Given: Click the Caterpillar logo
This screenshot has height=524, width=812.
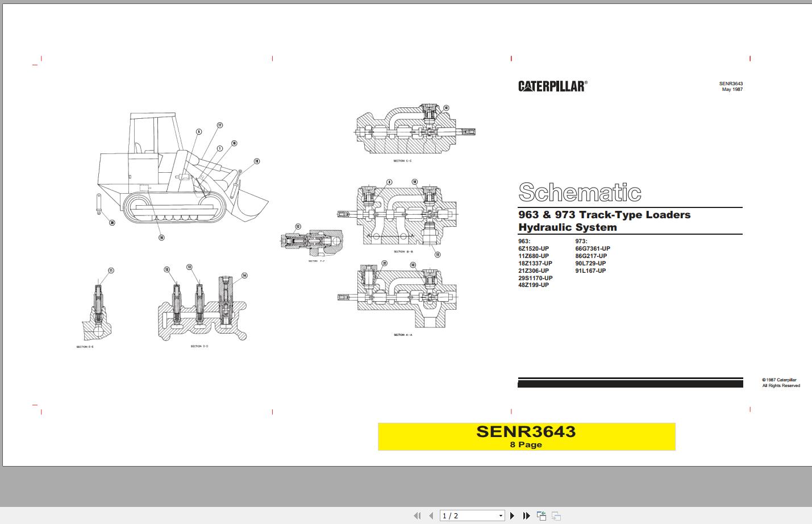Looking at the screenshot, I should pyautogui.click(x=552, y=85).
